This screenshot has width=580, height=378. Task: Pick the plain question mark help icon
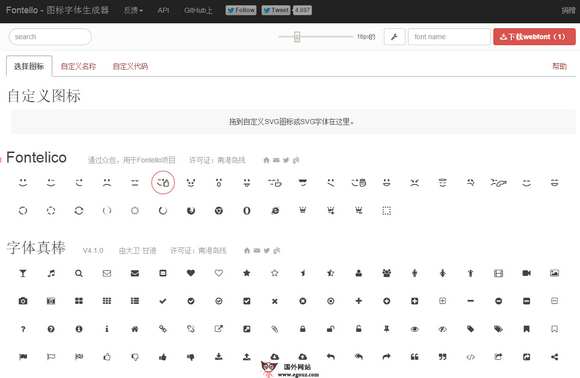(23, 329)
